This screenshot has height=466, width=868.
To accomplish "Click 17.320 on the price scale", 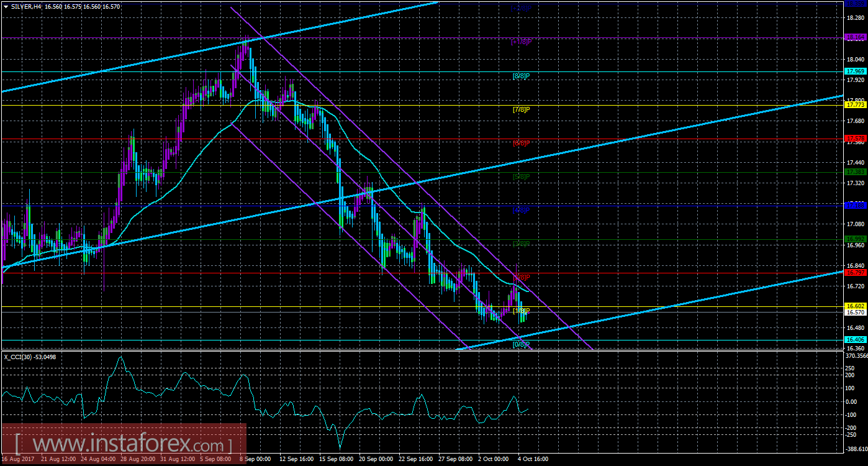I will (856, 183).
